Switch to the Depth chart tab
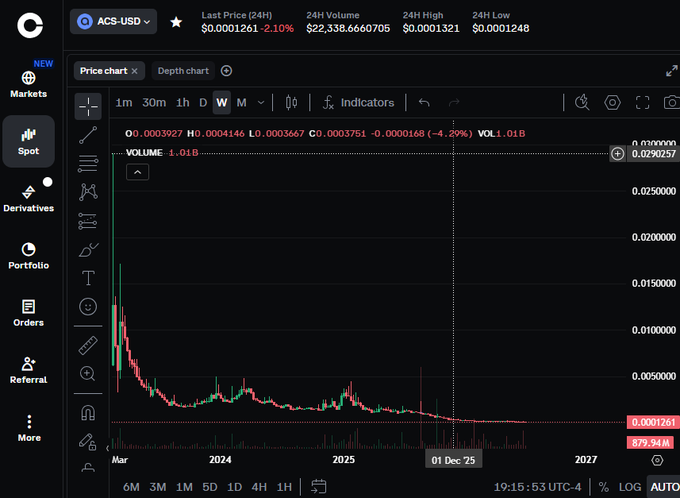680x498 pixels. pyautogui.click(x=183, y=71)
